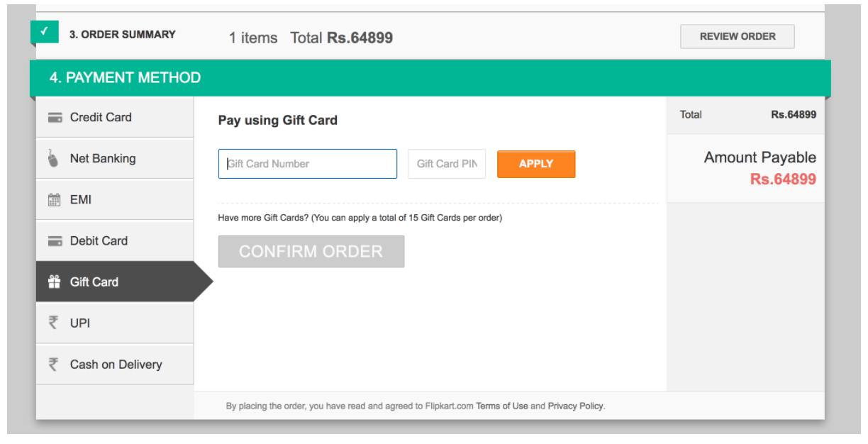Open the EMI payment option
Screen dimensions: 868x444
click(81, 200)
